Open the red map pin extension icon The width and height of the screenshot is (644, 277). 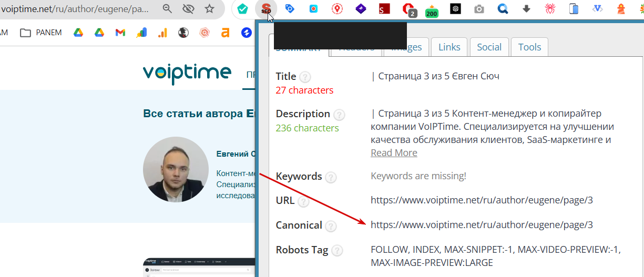(x=337, y=8)
